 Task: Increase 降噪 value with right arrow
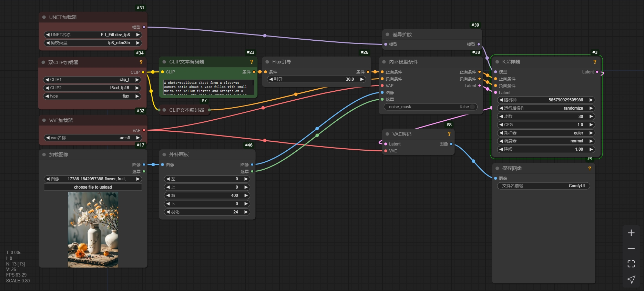(x=591, y=149)
